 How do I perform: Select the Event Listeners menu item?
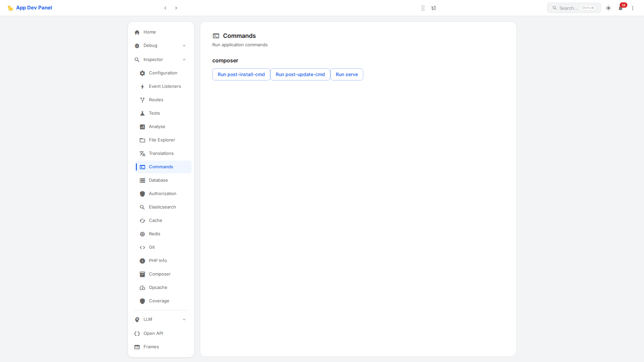coord(165,86)
